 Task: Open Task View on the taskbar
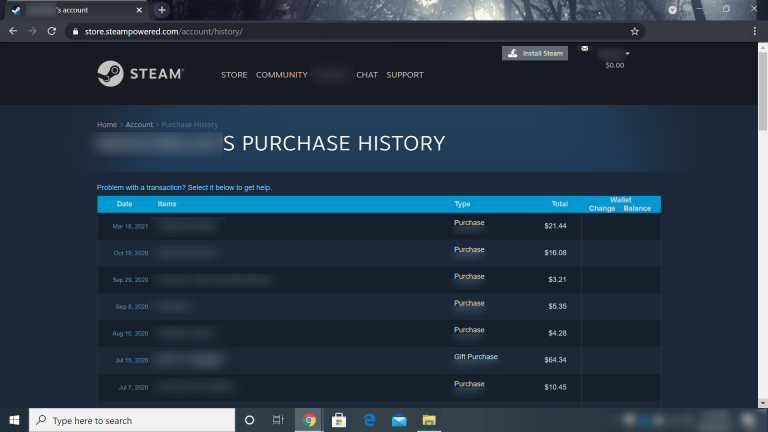click(278, 420)
